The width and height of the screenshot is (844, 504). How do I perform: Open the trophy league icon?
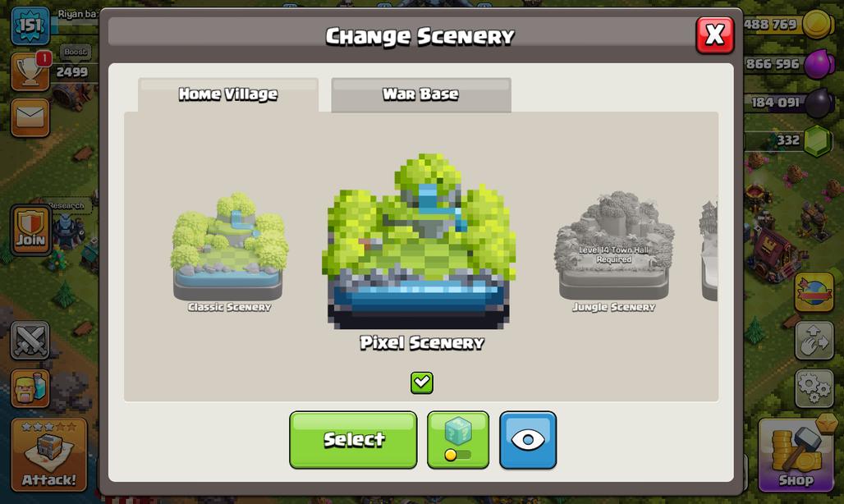click(30, 71)
